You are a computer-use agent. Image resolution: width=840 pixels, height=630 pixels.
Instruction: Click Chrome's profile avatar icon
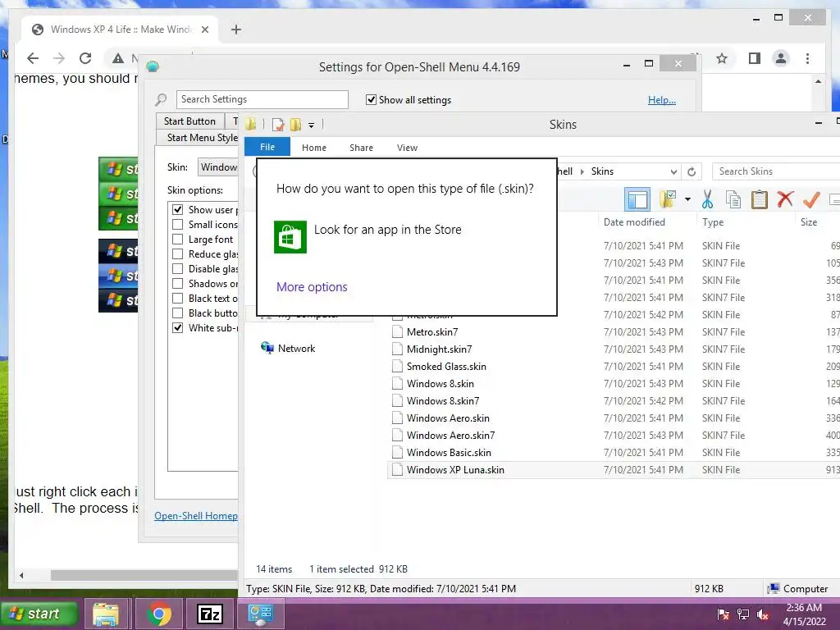(x=781, y=58)
